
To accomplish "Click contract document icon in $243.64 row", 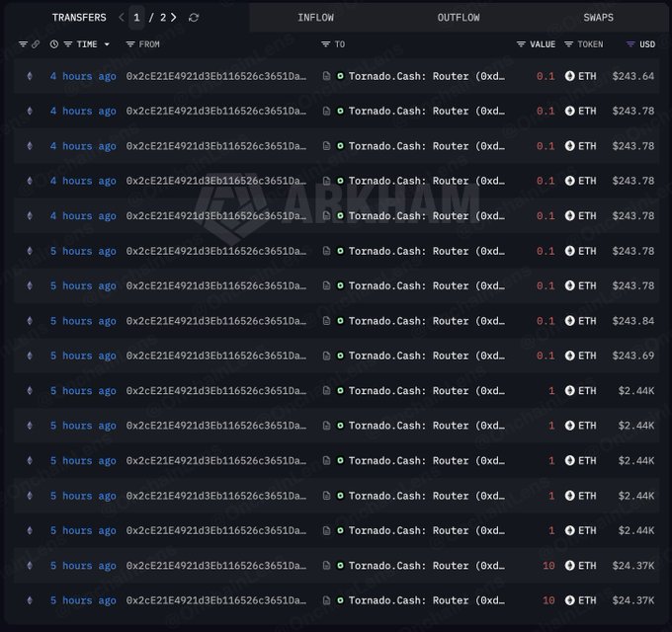I will click(326, 76).
